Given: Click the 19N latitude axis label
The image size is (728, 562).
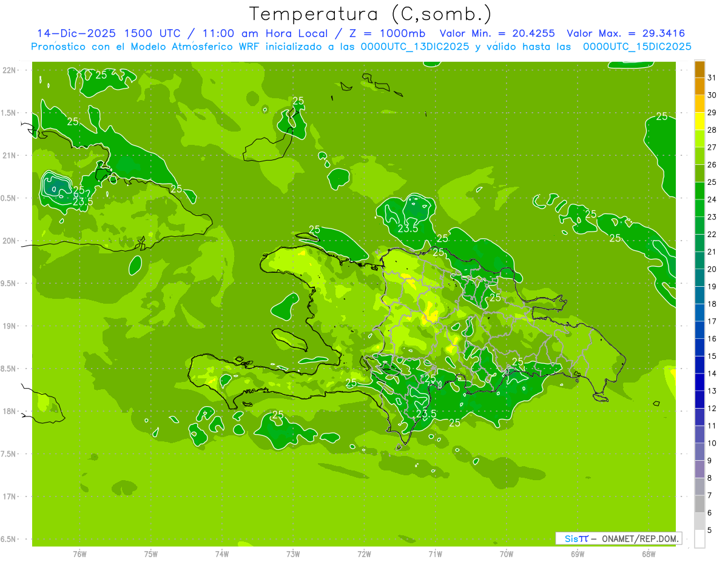Looking at the screenshot, I should pyautogui.click(x=10, y=326).
